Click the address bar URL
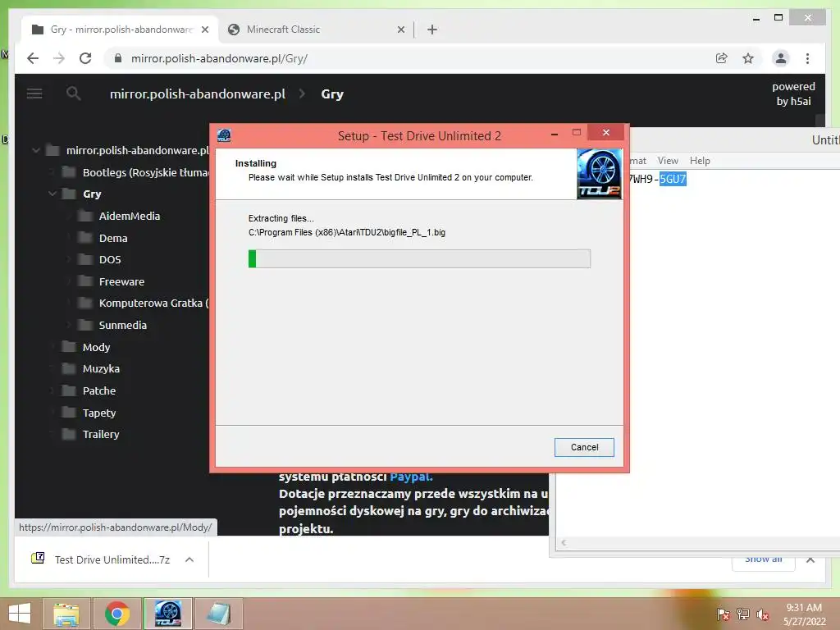The width and height of the screenshot is (840, 630). tap(219, 58)
